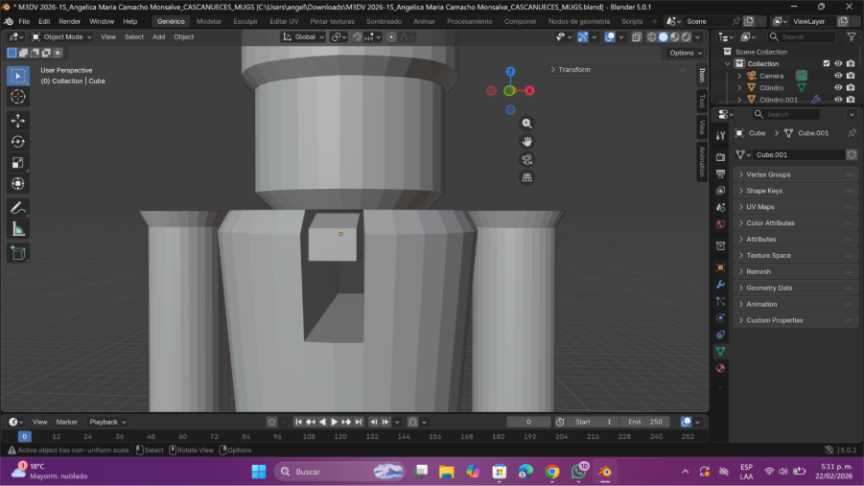
Task: Choose the 3D Cursor tool
Action: pos(18,97)
